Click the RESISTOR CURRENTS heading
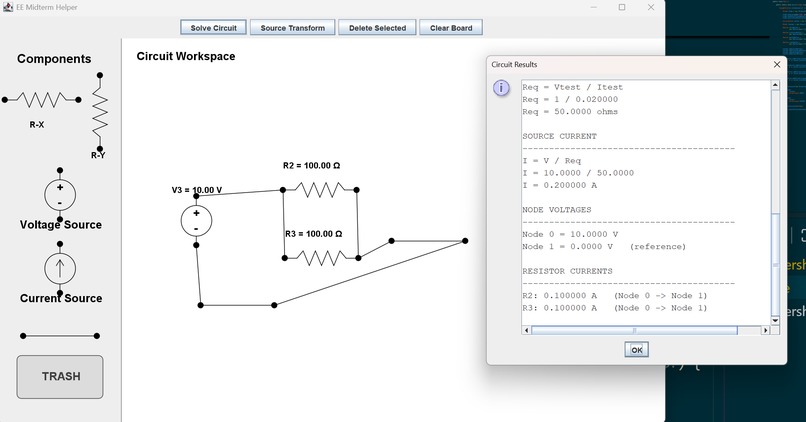Screen dimensions: 806x422 567,271
